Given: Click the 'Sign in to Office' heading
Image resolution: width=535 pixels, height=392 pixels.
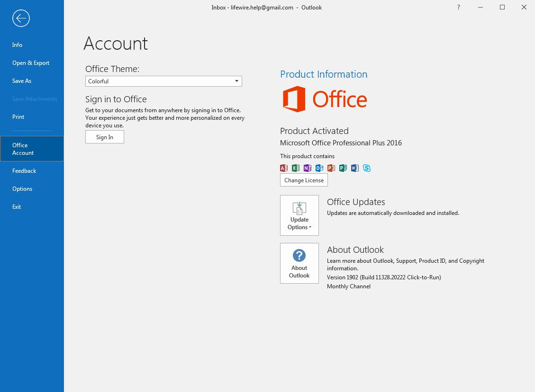Looking at the screenshot, I should [x=116, y=99].
